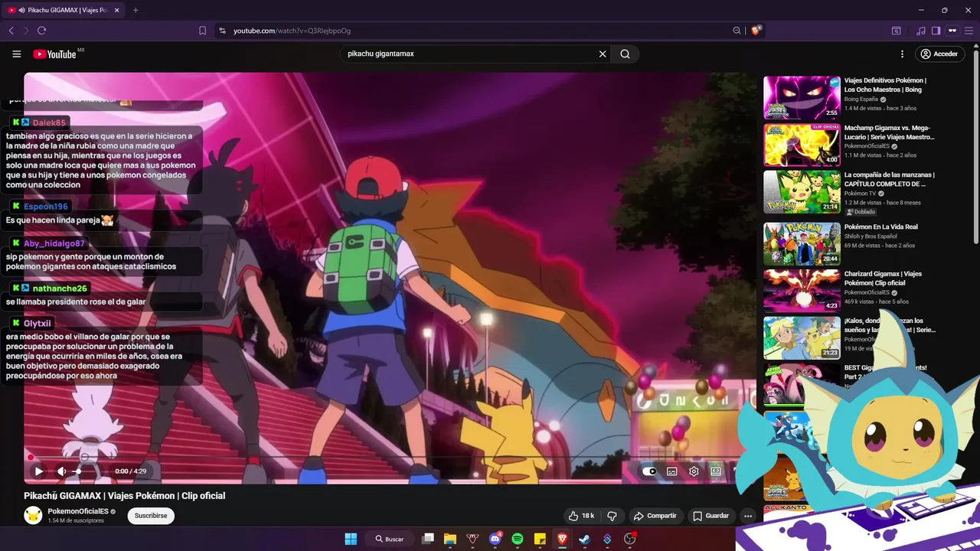Mute the video volume
This screenshot has width=980, height=551.
(62, 471)
